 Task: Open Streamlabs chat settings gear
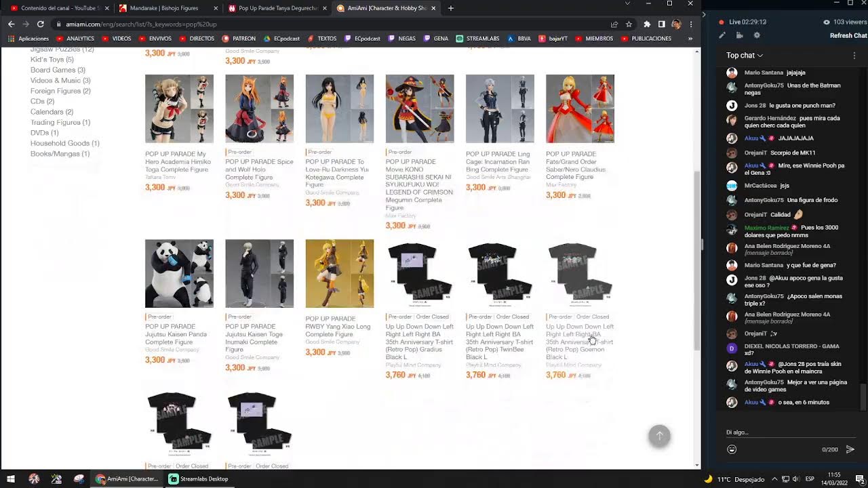pos(757,35)
